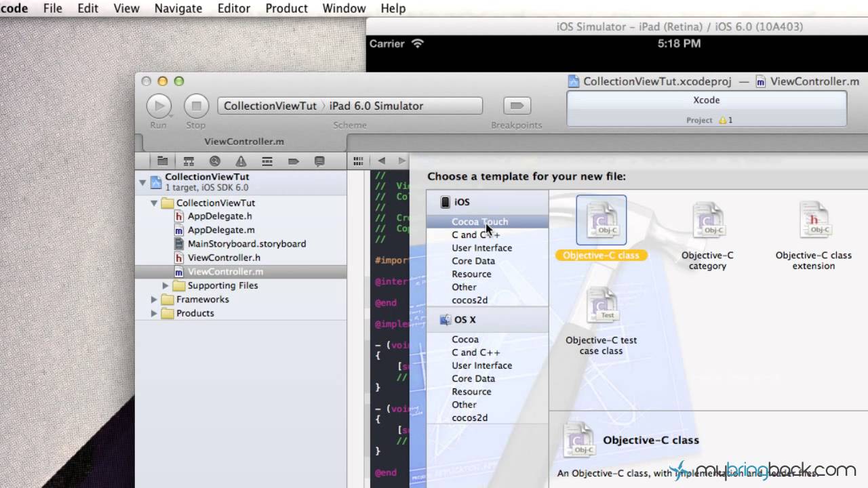This screenshot has width=868, height=488.
Task: Click the OS X section header
Action: click(x=487, y=320)
